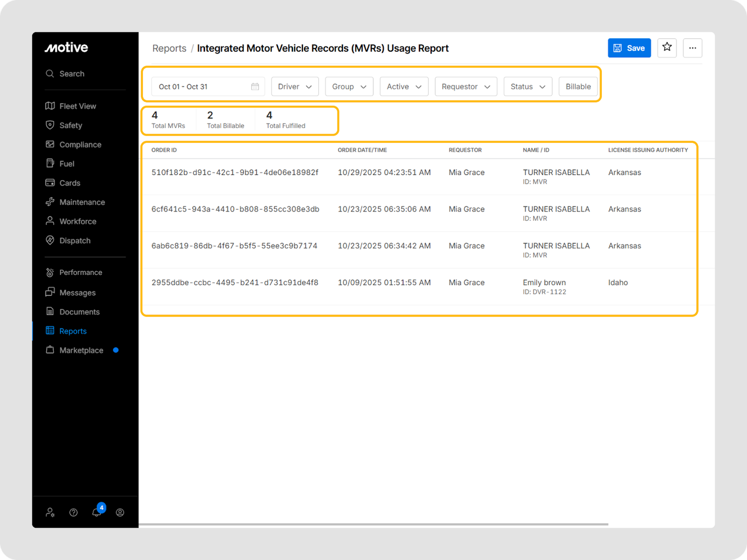The width and height of the screenshot is (747, 560).
Task: Open the notifications bell icon
Action: [97, 512]
